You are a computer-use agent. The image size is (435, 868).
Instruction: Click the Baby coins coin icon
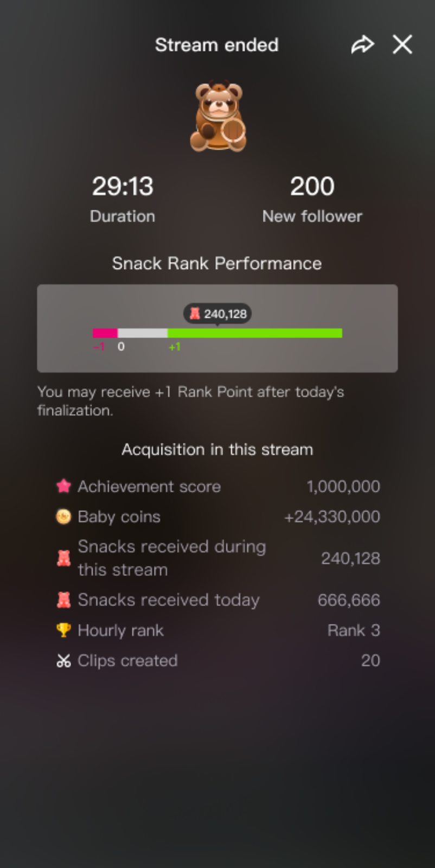pos(63,516)
